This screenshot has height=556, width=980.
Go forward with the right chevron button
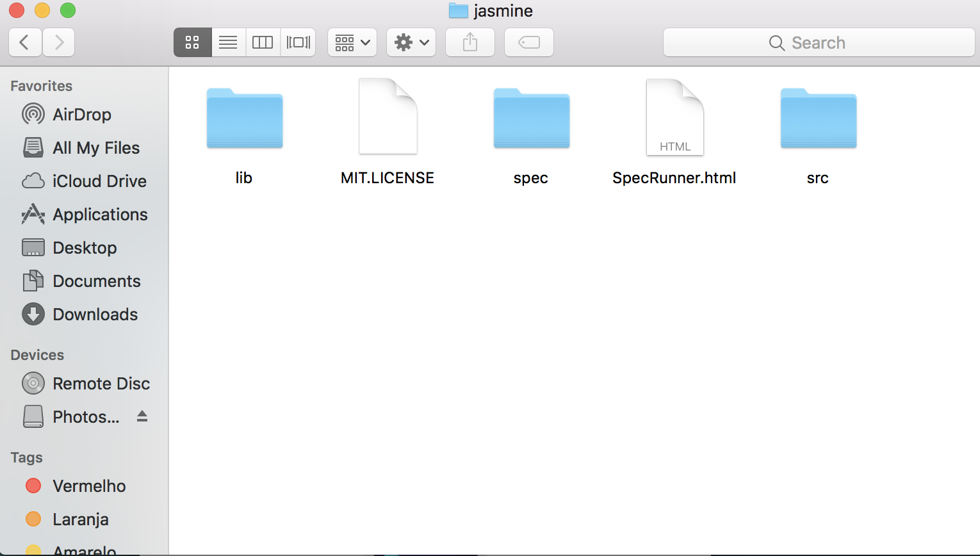tap(59, 42)
